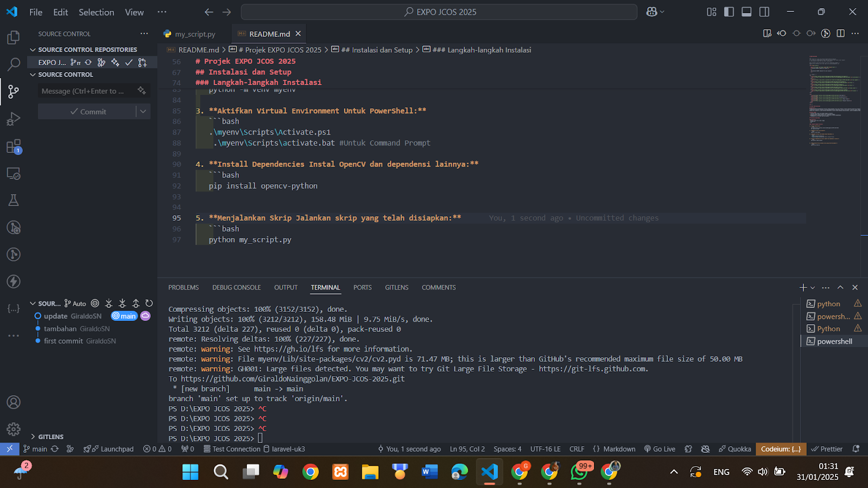Switch to the PROBLEMS panel tab
Image resolution: width=868 pixels, height=488 pixels.
click(183, 287)
